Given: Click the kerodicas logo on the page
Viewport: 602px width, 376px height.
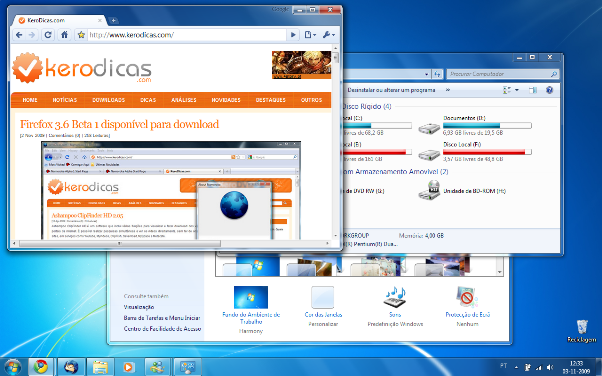Looking at the screenshot, I should click(x=82, y=68).
